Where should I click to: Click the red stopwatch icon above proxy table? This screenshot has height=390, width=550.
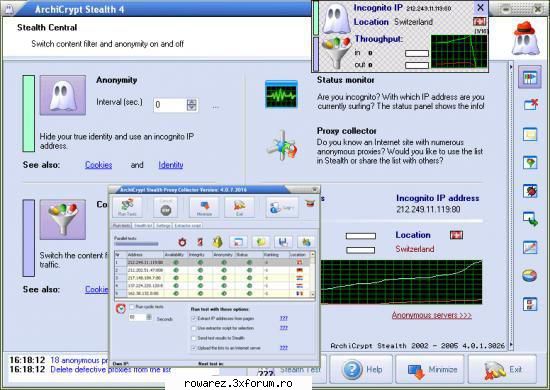point(182,242)
